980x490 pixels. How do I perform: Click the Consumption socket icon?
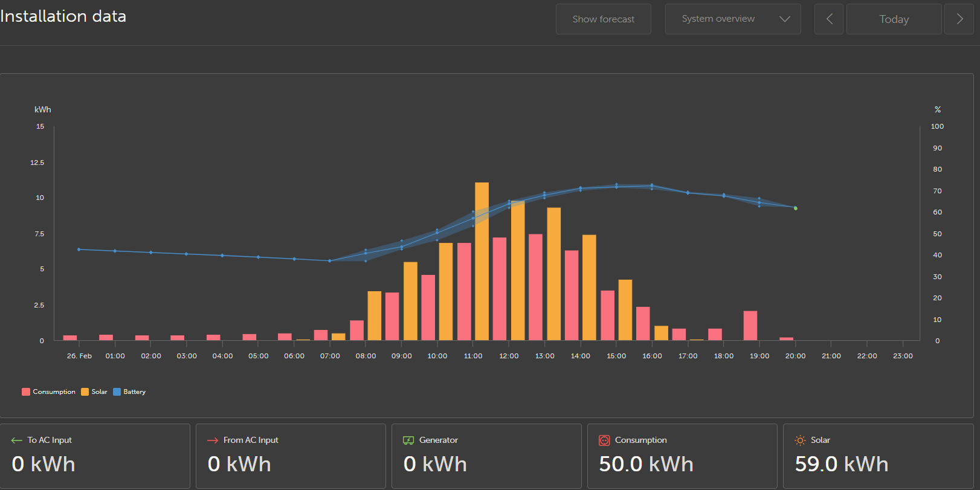(x=604, y=440)
